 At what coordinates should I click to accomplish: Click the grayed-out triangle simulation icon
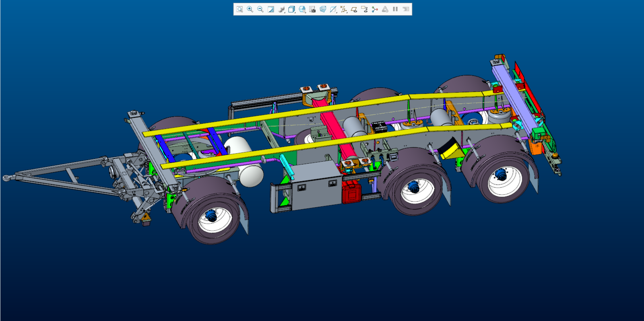pos(385,9)
